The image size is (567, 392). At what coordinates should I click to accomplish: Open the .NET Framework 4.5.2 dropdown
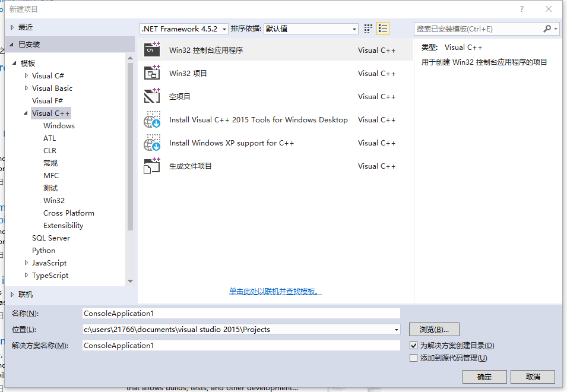pos(183,29)
